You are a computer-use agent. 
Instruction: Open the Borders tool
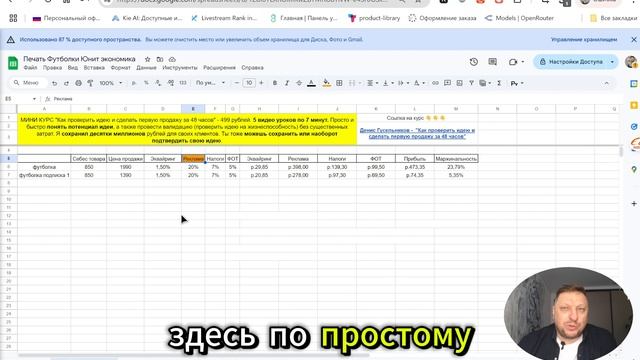click(339, 83)
